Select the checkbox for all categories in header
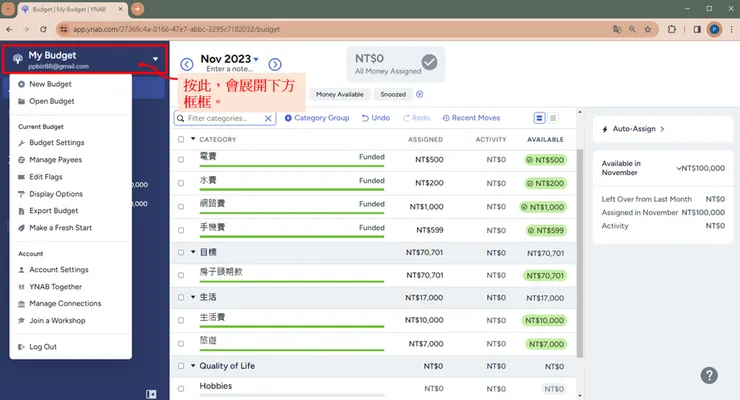Viewport: 740px width, 400px height. pos(181,140)
